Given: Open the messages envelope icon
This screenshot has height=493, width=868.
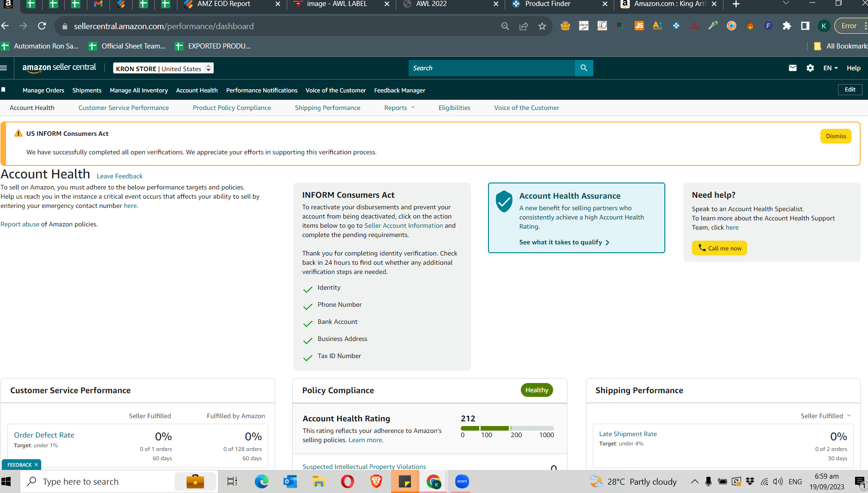Looking at the screenshot, I should [792, 68].
